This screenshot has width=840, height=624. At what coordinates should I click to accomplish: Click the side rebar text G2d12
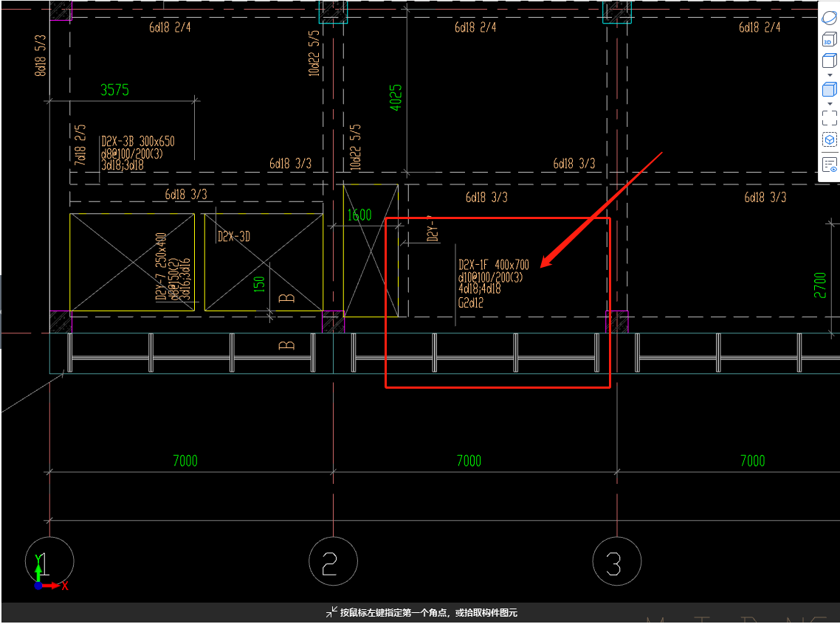[471, 303]
